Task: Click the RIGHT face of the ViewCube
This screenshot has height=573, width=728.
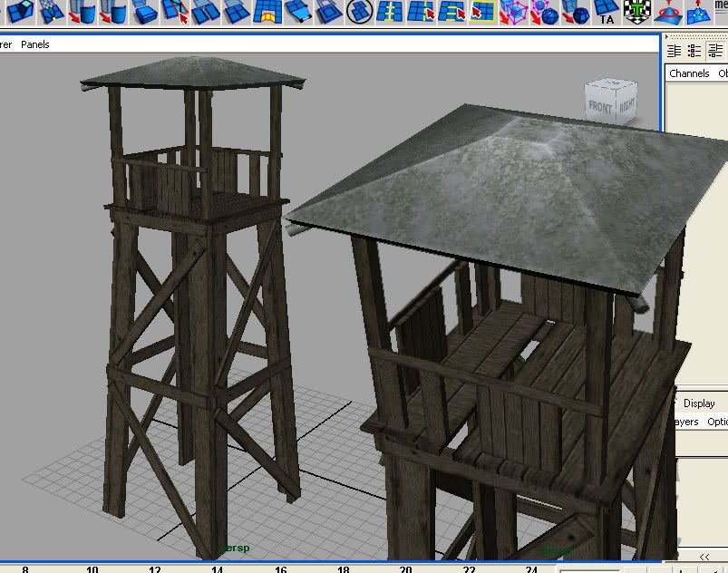Action: pyautogui.click(x=626, y=105)
